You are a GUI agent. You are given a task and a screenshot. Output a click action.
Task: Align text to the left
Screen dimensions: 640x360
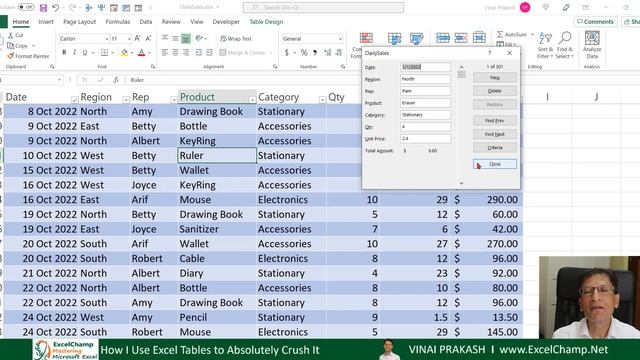coord(165,53)
